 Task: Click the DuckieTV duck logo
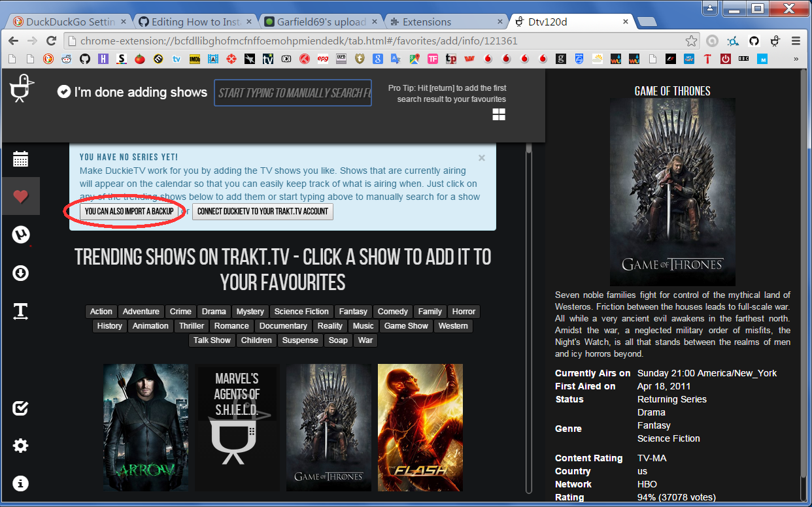pyautogui.click(x=22, y=88)
